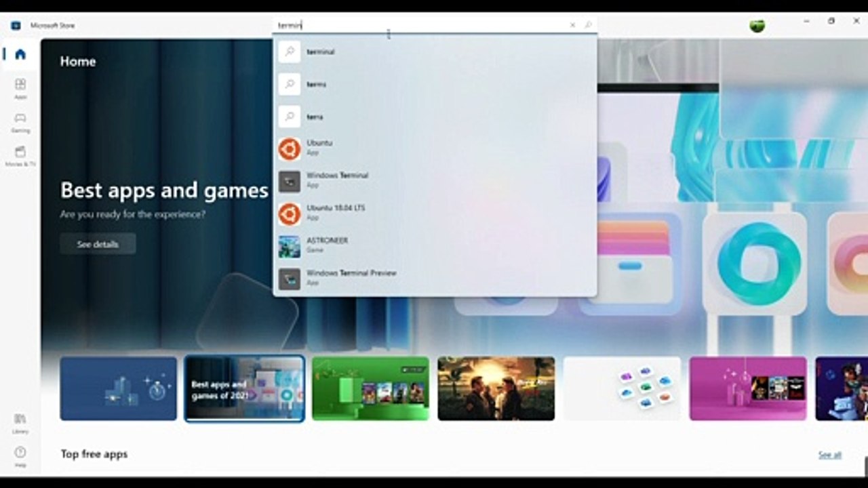
Task: Click the ASTRONEER game icon
Action: tap(290, 247)
